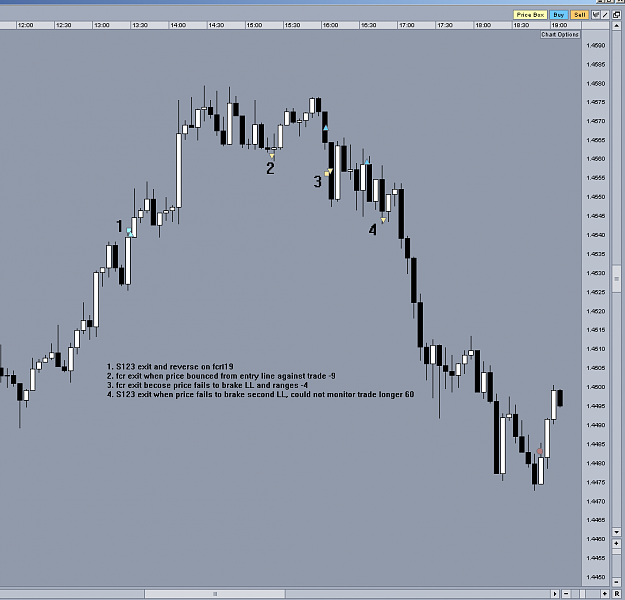Click the vertical zoom minus button

tap(616, 582)
